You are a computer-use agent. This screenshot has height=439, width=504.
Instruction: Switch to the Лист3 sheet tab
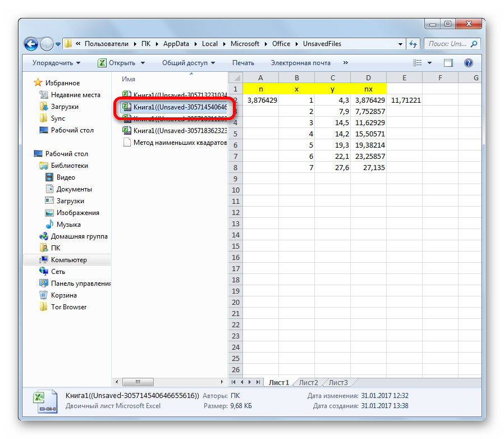coord(338,383)
